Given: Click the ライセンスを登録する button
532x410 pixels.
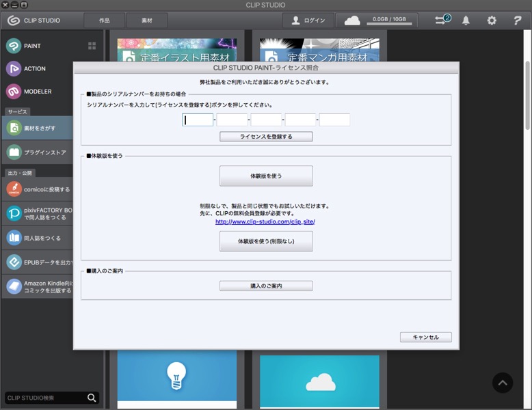Looking at the screenshot, I should [x=266, y=137].
